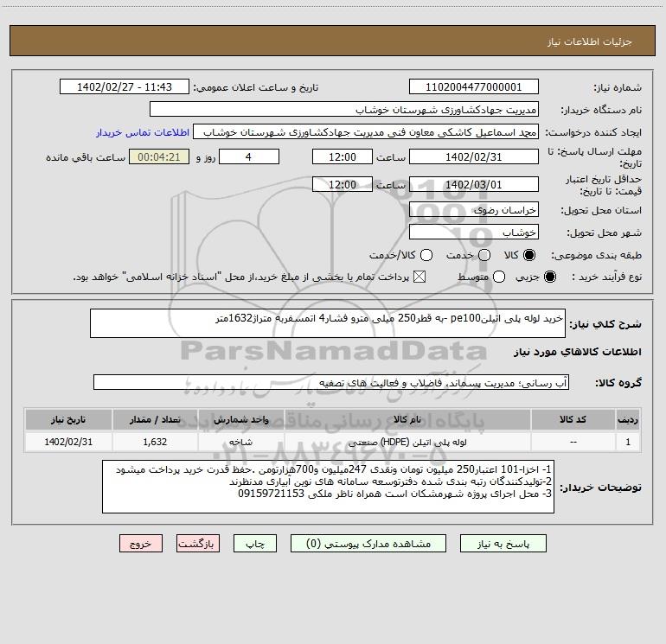Select the خدمت radio button
This screenshot has width=666, height=644.
tap(484, 255)
